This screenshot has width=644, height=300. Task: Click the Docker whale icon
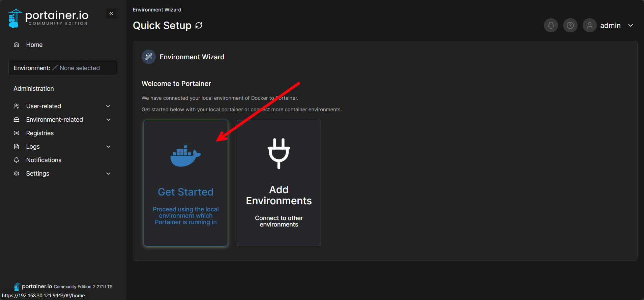[185, 156]
